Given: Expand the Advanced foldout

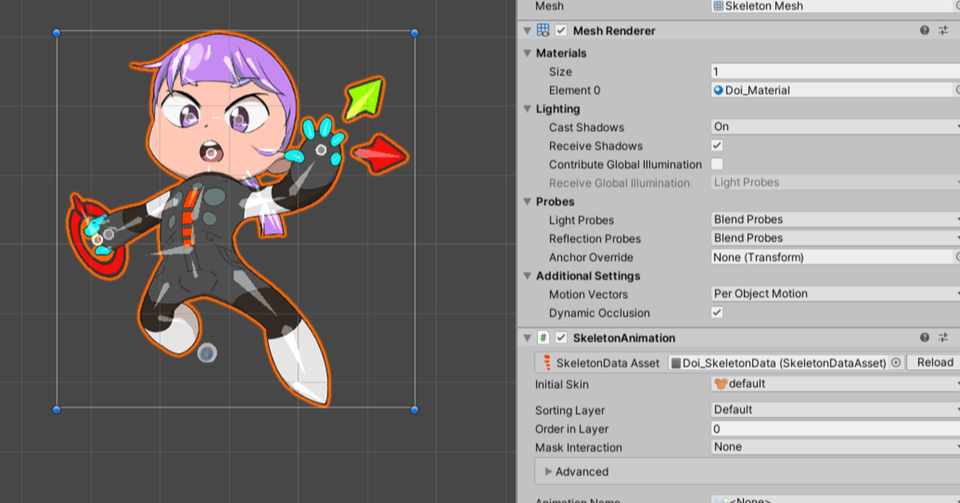Looking at the screenshot, I should pyautogui.click(x=549, y=472).
